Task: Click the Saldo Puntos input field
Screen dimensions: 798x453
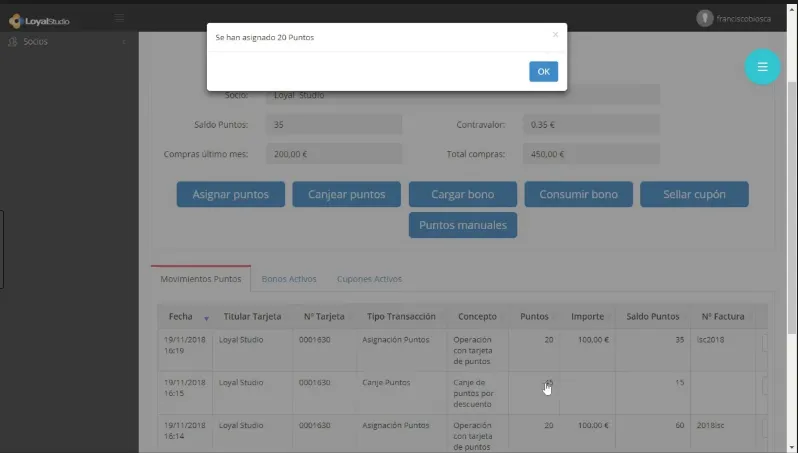Action: (x=334, y=125)
